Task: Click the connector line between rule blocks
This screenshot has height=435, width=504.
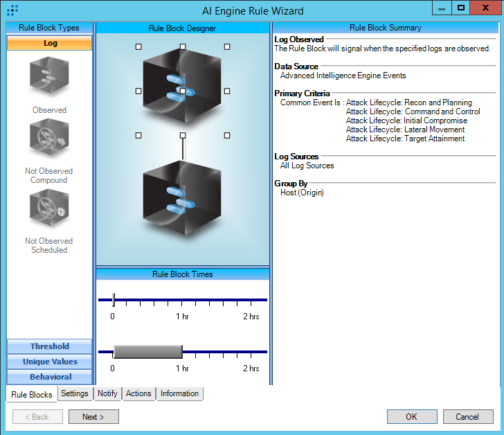Action: [183, 148]
